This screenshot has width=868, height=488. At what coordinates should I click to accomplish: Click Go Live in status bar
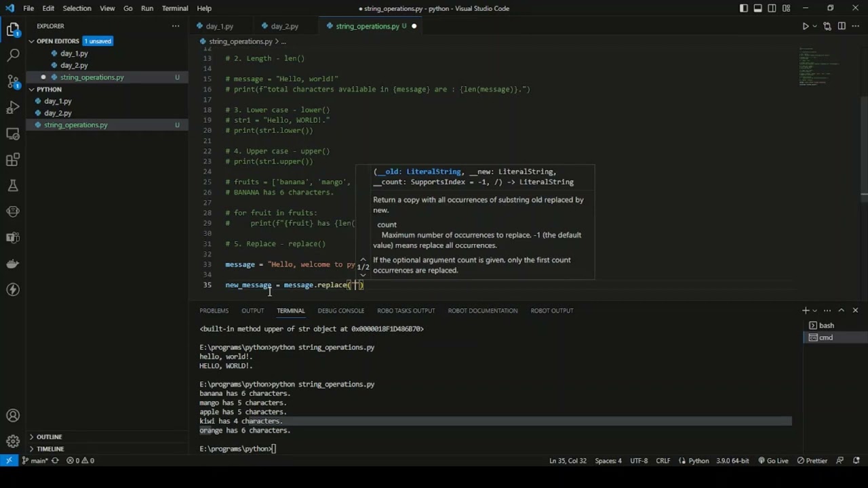click(x=772, y=461)
